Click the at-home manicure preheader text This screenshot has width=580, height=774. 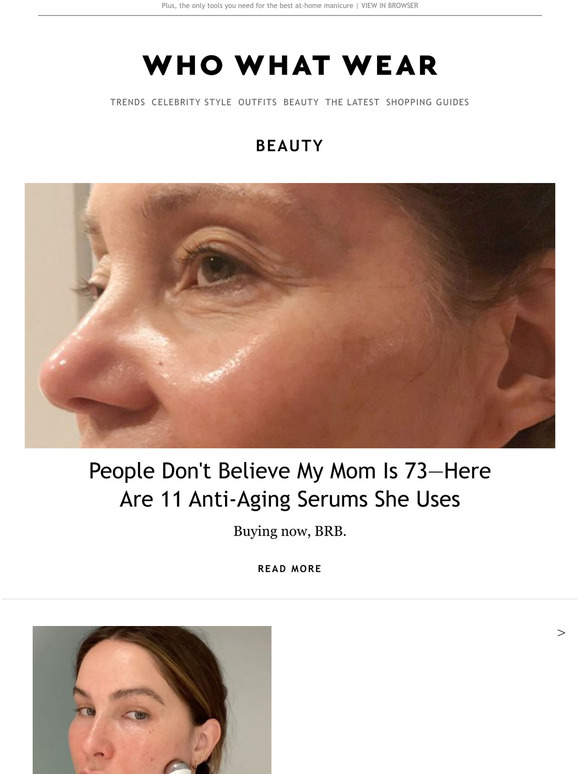pyautogui.click(x=257, y=6)
